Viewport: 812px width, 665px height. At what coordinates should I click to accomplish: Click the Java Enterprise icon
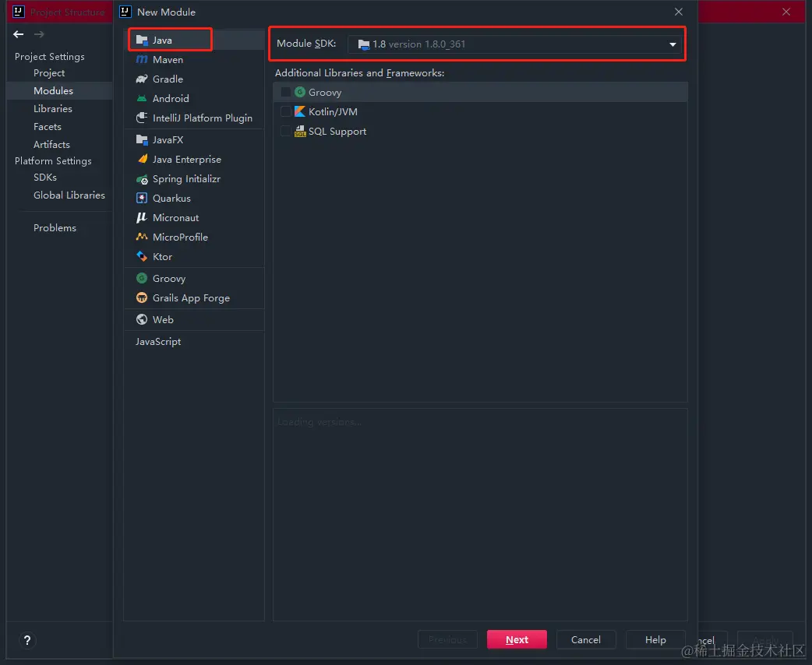click(x=141, y=159)
